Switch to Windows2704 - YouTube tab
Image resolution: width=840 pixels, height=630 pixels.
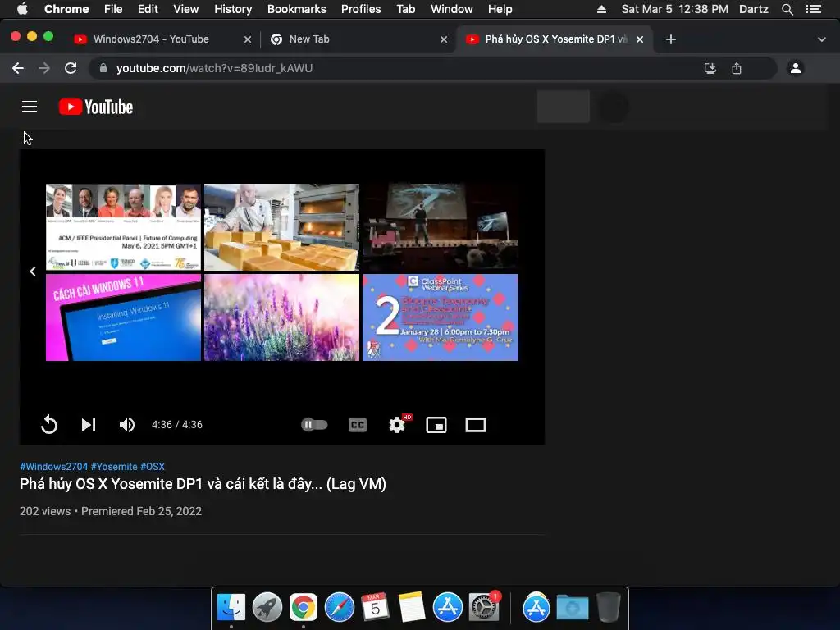(151, 39)
